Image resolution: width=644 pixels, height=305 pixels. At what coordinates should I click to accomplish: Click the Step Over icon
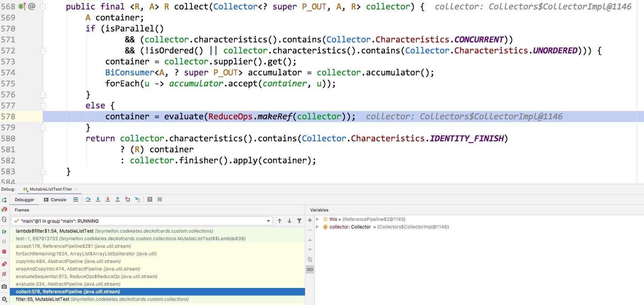[88, 199]
